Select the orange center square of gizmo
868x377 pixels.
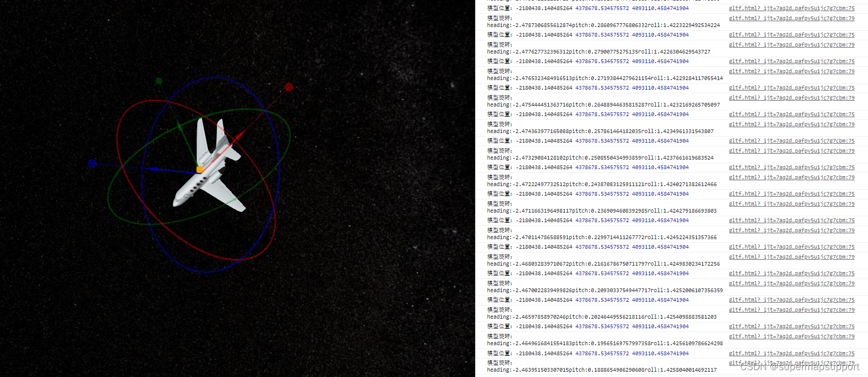point(199,170)
